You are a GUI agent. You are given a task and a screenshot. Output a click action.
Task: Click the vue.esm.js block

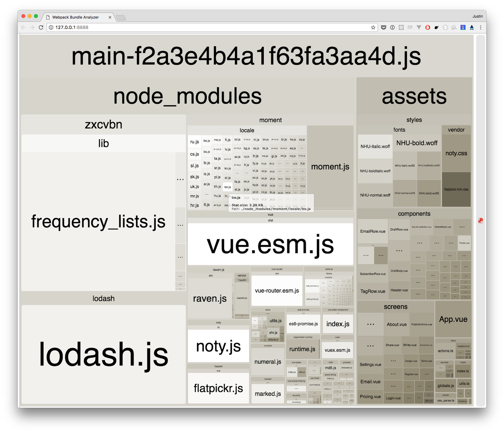(x=270, y=244)
